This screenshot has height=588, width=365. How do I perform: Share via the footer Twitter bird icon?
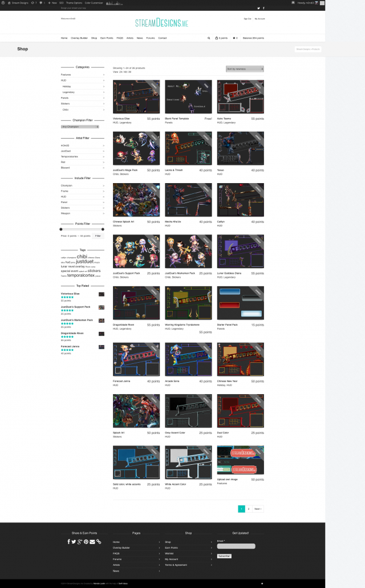tap(74, 541)
